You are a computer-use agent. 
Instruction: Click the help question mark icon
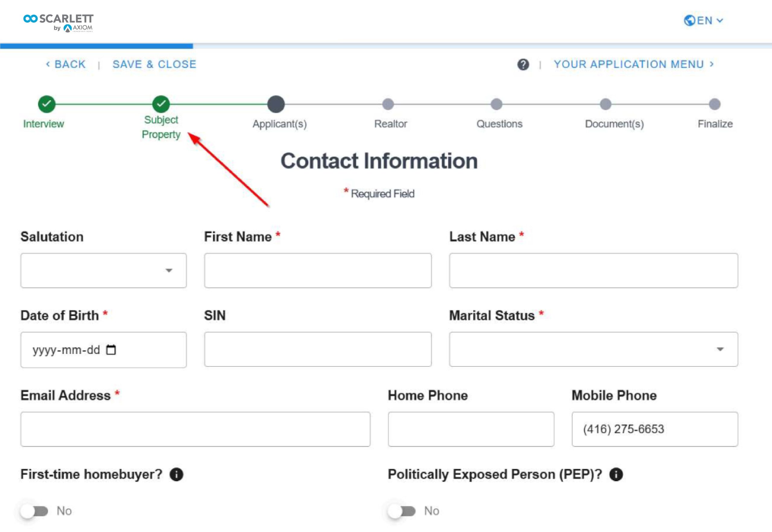(x=523, y=64)
